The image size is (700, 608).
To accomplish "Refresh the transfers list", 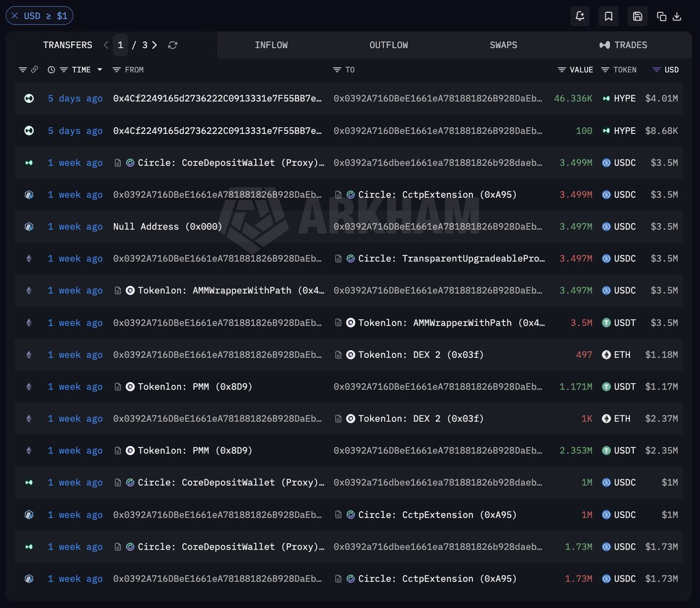I will [x=173, y=45].
